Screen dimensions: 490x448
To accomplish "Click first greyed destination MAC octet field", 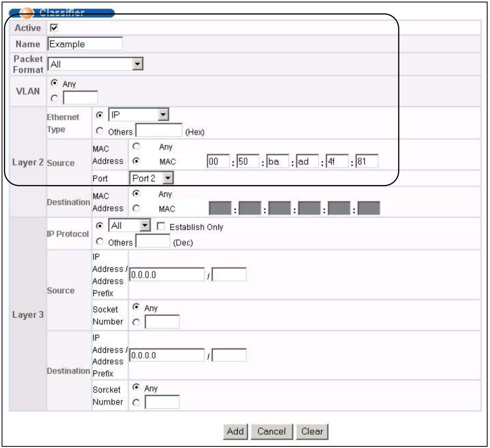I will 220,208.
